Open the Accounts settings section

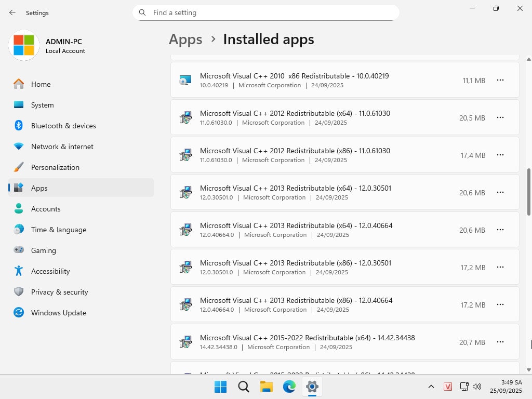click(x=46, y=209)
